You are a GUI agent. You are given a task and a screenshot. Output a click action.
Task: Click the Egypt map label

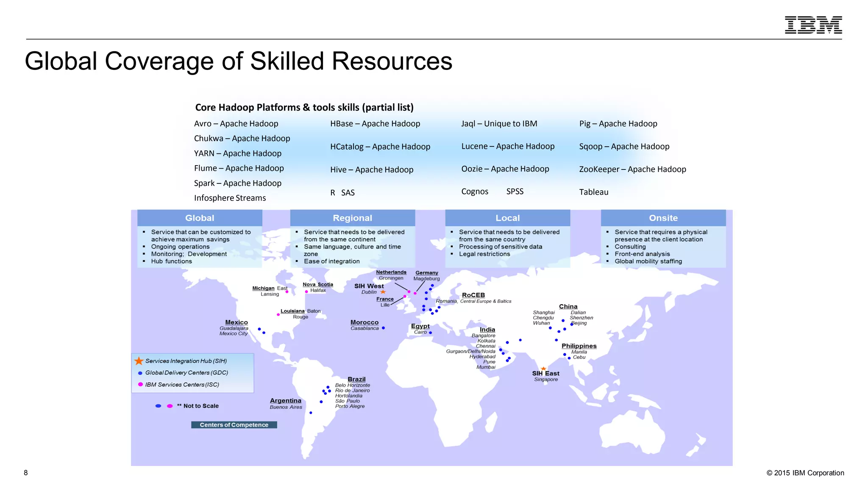[x=420, y=326]
